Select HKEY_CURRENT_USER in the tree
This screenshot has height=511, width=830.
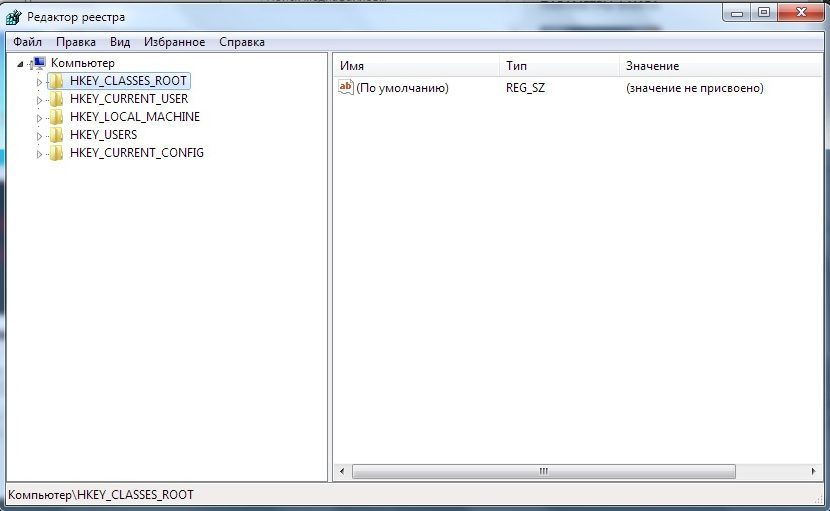tap(129, 99)
